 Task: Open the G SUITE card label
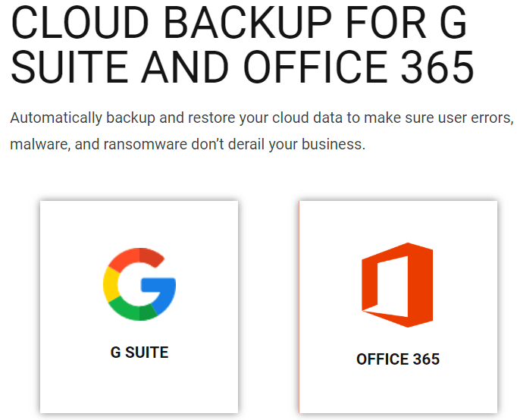139,353
